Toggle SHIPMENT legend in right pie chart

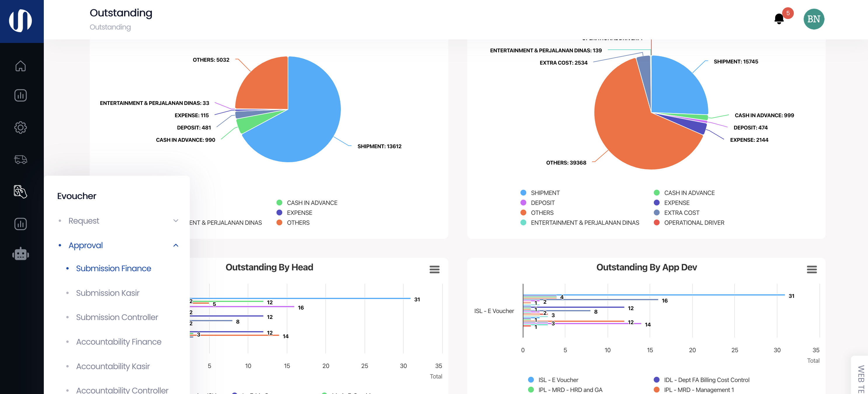(545, 193)
